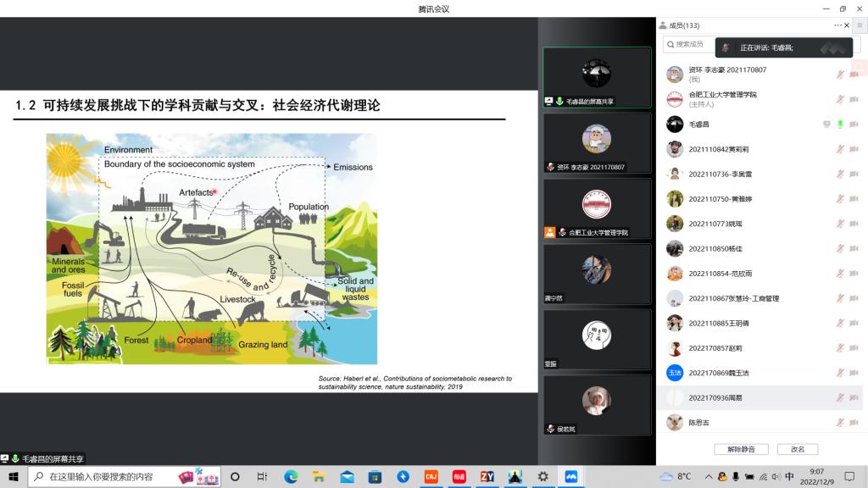Screen dimensions: 868x488
Task: Click the 改名 (rename) button
Action: (797, 449)
